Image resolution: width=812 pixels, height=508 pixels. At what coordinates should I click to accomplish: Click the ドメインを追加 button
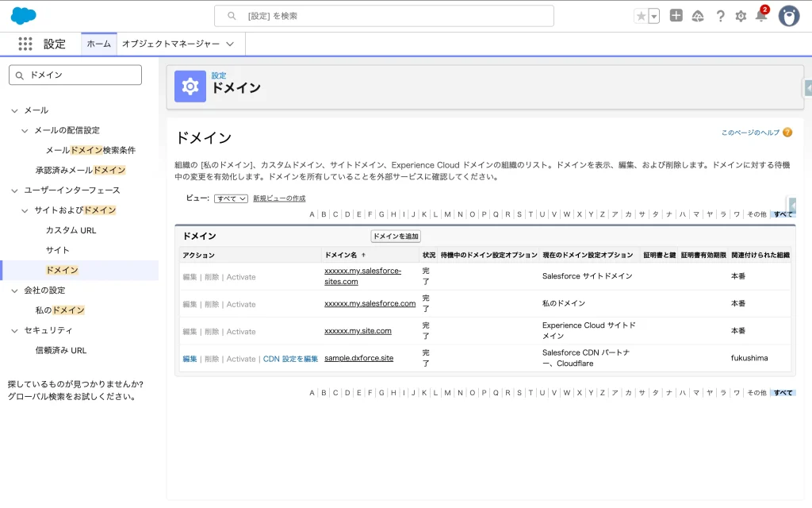pos(396,237)
